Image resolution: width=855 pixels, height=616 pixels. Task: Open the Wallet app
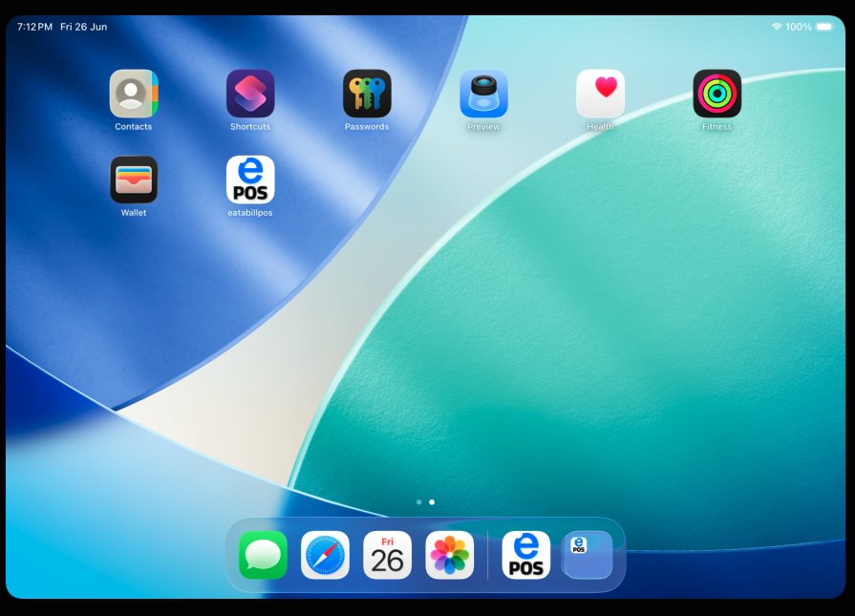click(134, 180)
